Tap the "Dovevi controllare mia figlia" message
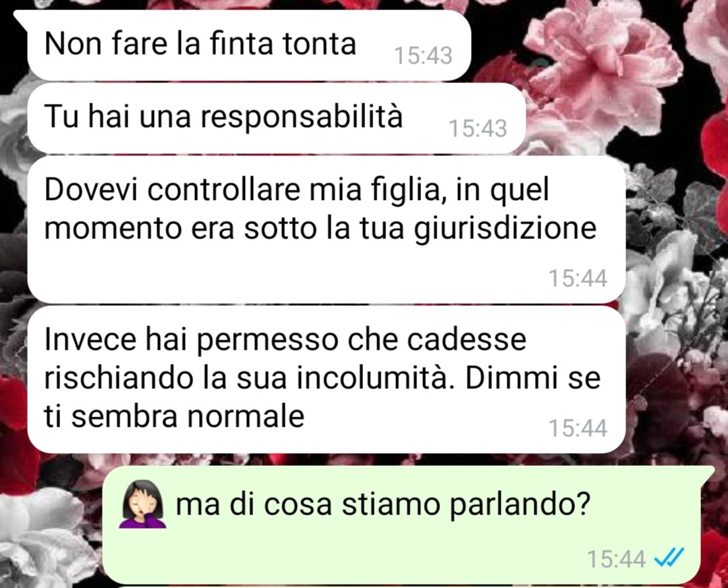 [x=326, y=230]
